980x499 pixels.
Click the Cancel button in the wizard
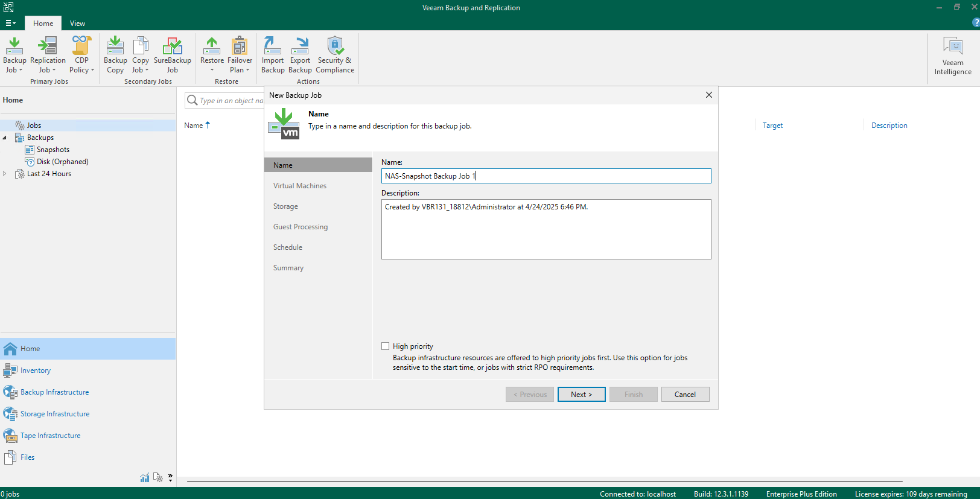(x=686, y=395)
